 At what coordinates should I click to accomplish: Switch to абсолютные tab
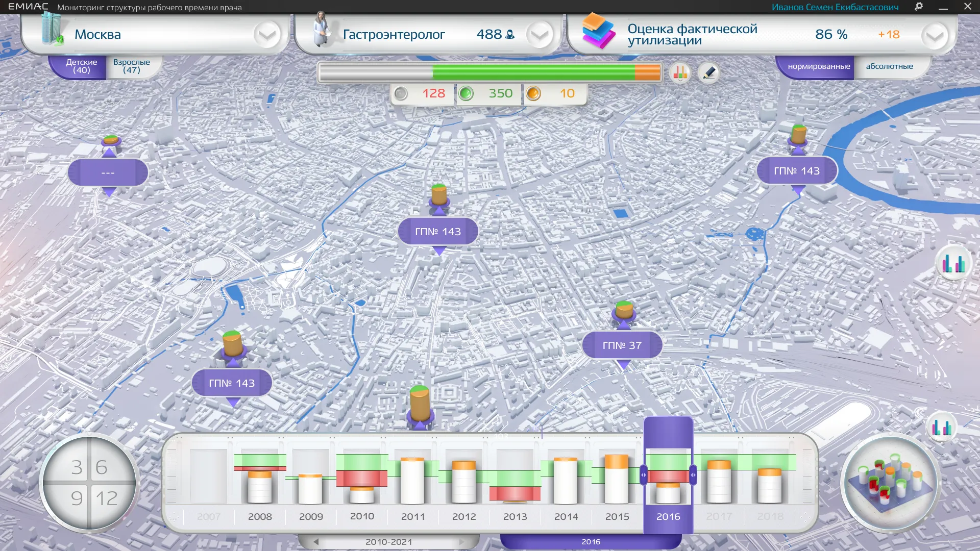(x=889, y=66)
